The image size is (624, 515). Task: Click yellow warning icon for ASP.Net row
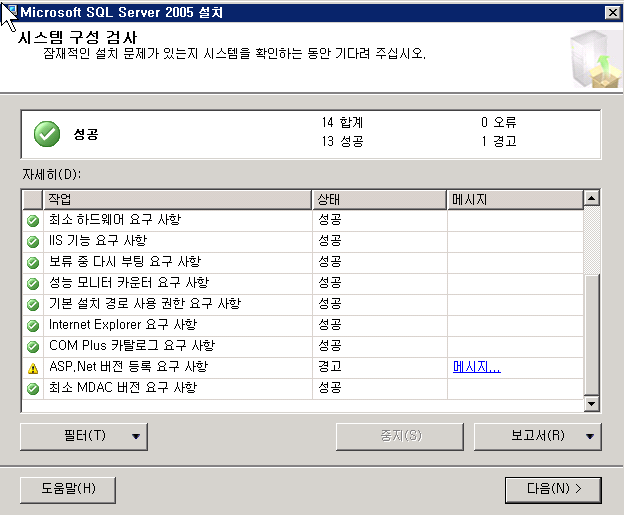[33, 369]
